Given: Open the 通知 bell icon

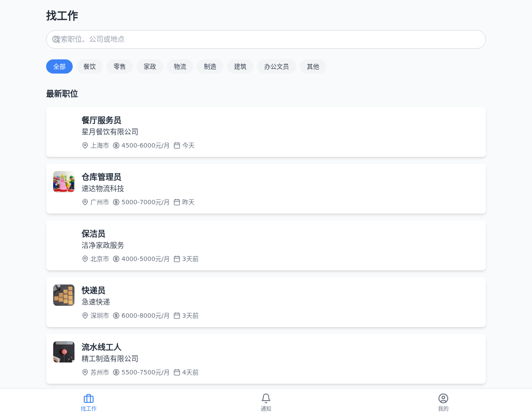Looking at the screenshot, I should click(266, 398).
